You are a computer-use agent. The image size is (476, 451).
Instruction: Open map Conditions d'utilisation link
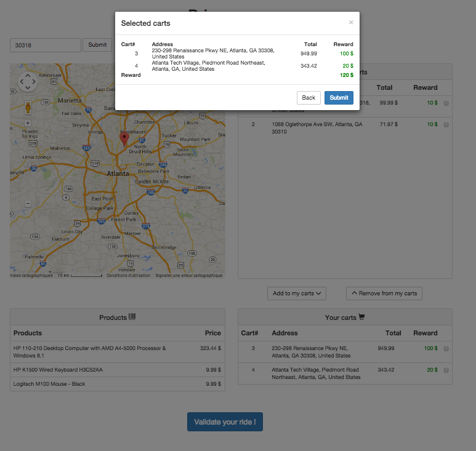point(129,276)
